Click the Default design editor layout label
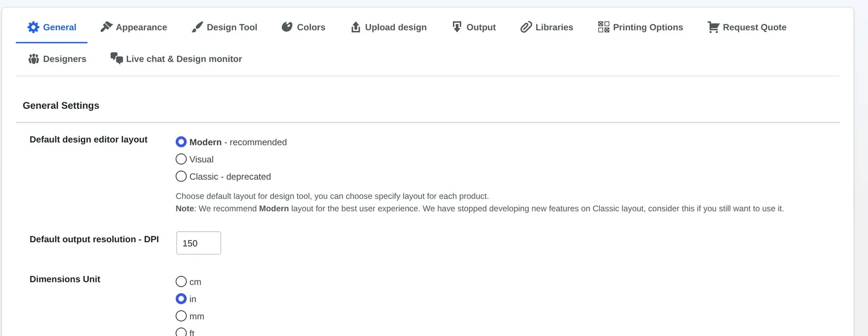This screenshot has width=868, height=336. (x=88, y=139)
